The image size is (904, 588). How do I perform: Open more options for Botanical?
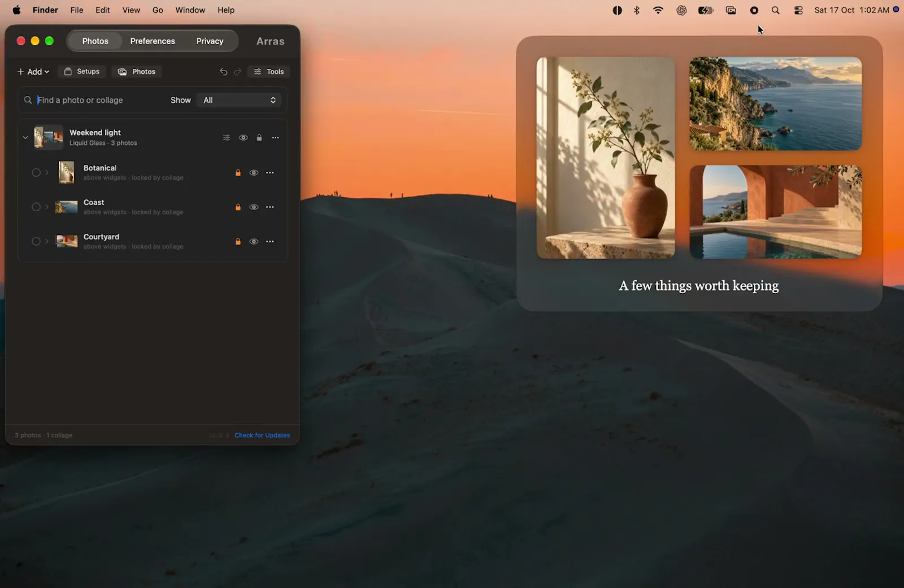point(270,173)
